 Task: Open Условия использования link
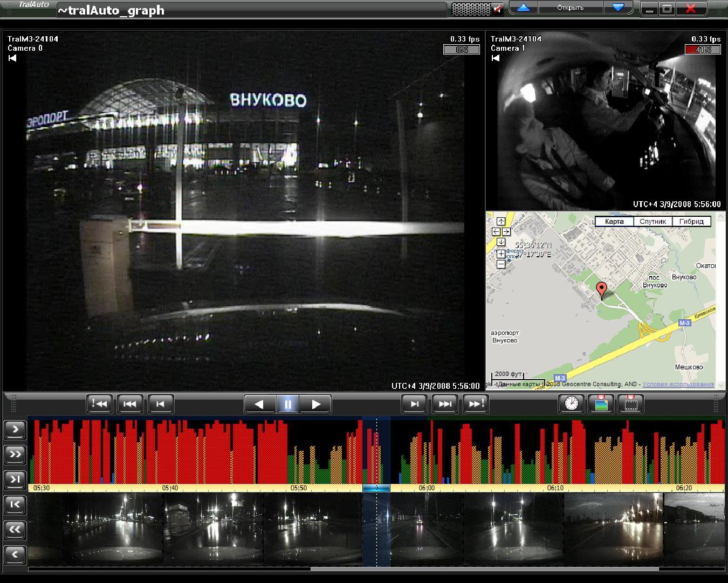click(678, 385)
